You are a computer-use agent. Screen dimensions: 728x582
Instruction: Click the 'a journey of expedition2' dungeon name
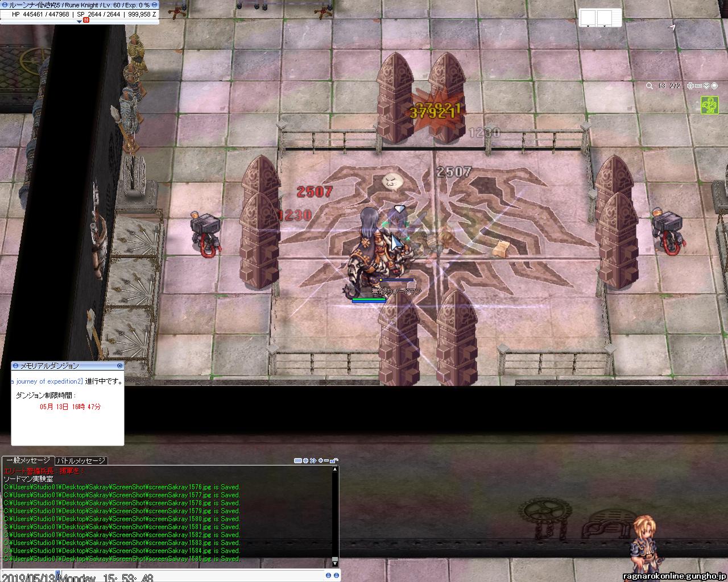click(x=47, y=381)
